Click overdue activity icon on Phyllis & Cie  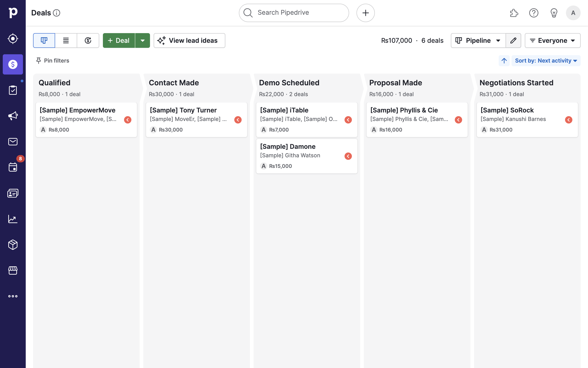[x=458, y=120]
